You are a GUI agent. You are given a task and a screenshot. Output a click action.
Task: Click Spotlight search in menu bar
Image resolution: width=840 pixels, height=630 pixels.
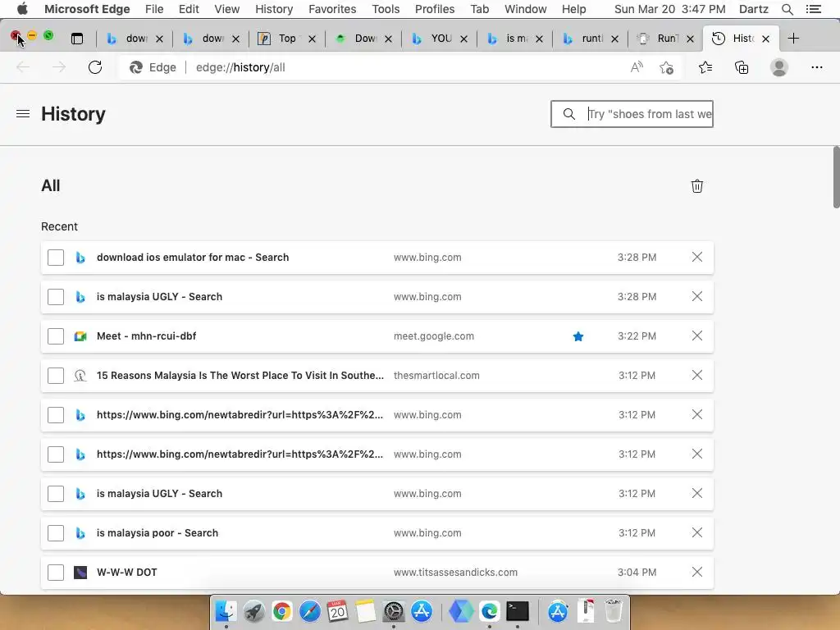pyautogui.click(x=787, y=9)
